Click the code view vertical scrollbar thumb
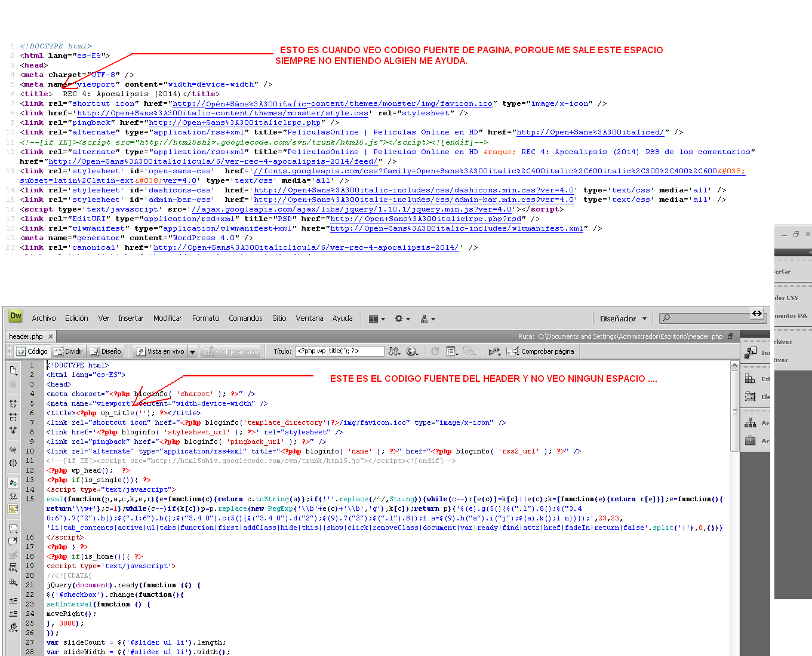 (734, 411)
